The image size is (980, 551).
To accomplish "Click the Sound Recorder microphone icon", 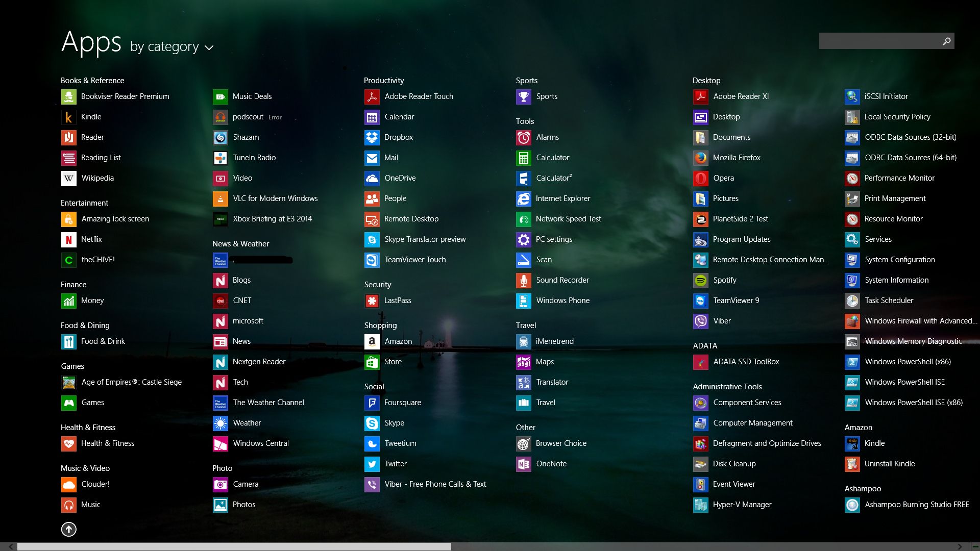I will 523,281.
